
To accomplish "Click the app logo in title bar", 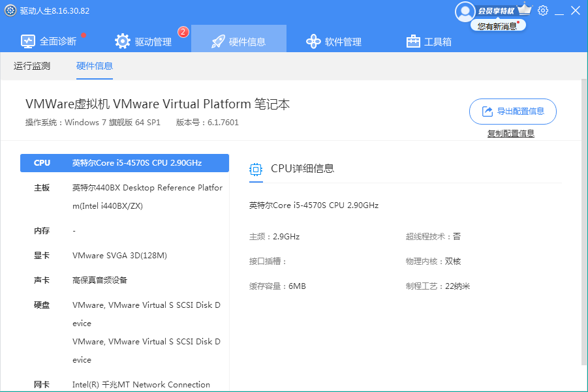I will coord(10,10).
